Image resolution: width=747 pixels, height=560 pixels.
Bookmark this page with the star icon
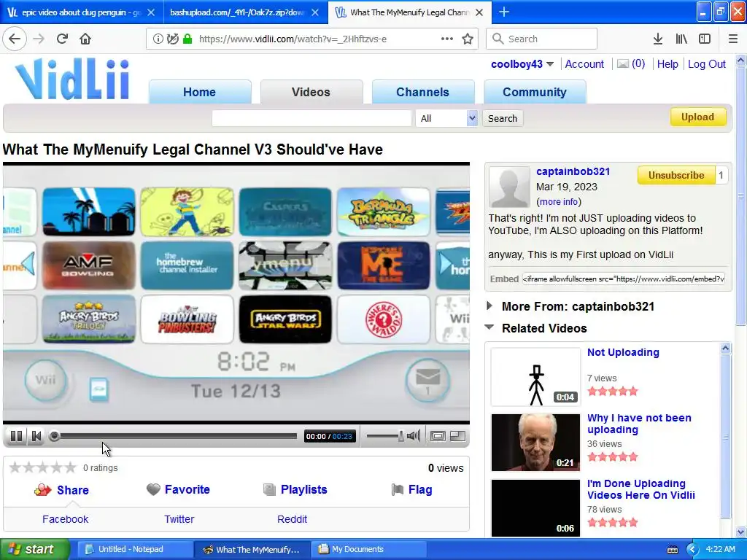(468, 39)
